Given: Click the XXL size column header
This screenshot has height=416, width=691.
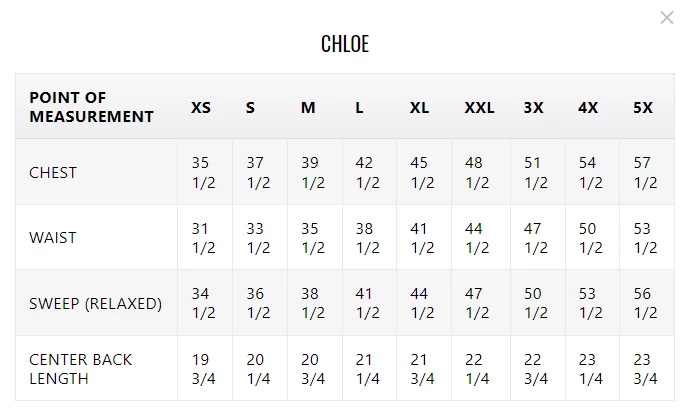Looking at the screenshot, I should point(479,107).
